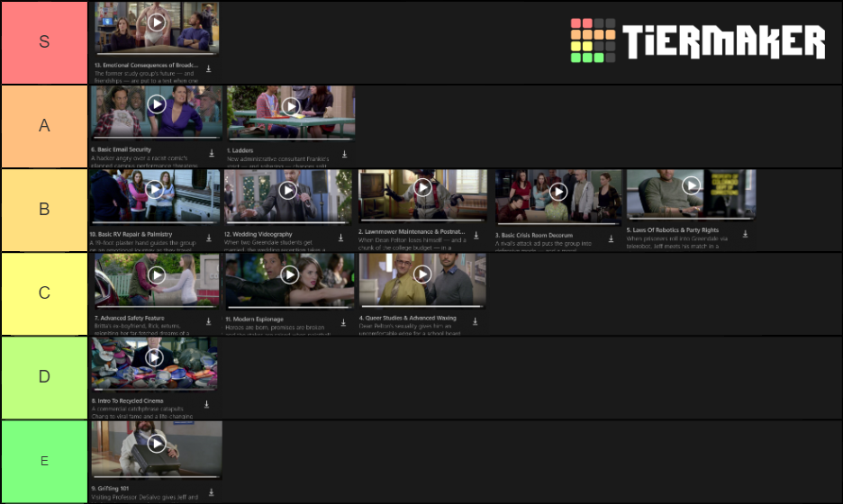Download Queer Studies & Advanced Waxing
Screen dimensions: 843x504
coord(476,321)
